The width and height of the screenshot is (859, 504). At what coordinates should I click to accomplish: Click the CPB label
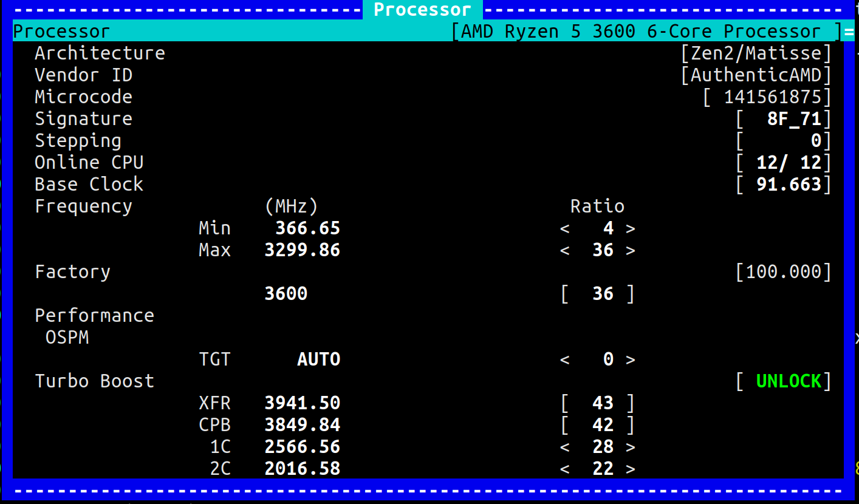click(214, 426)
